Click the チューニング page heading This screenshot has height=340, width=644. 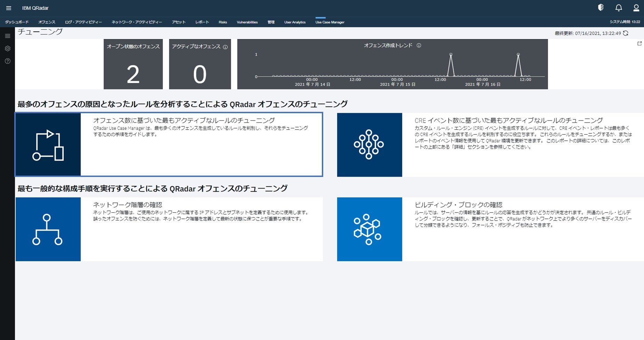[x=40, y=32]
